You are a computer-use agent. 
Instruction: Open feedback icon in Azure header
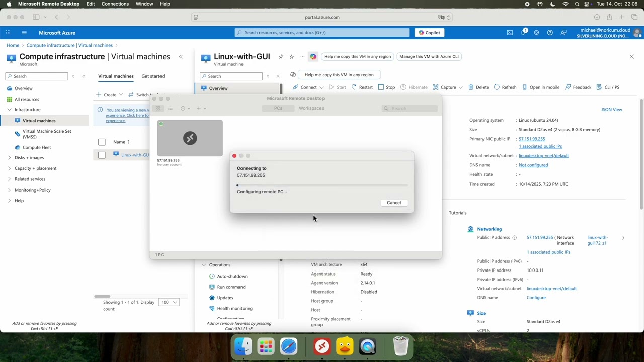click(563, 33)
